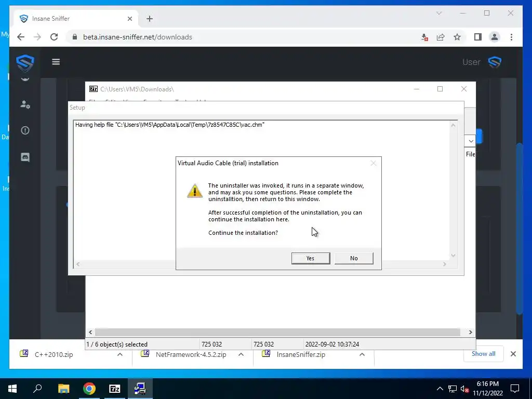Open the muted volume tray icon
The width and height of the screenshot is (532, 399).
click(465, 389)
